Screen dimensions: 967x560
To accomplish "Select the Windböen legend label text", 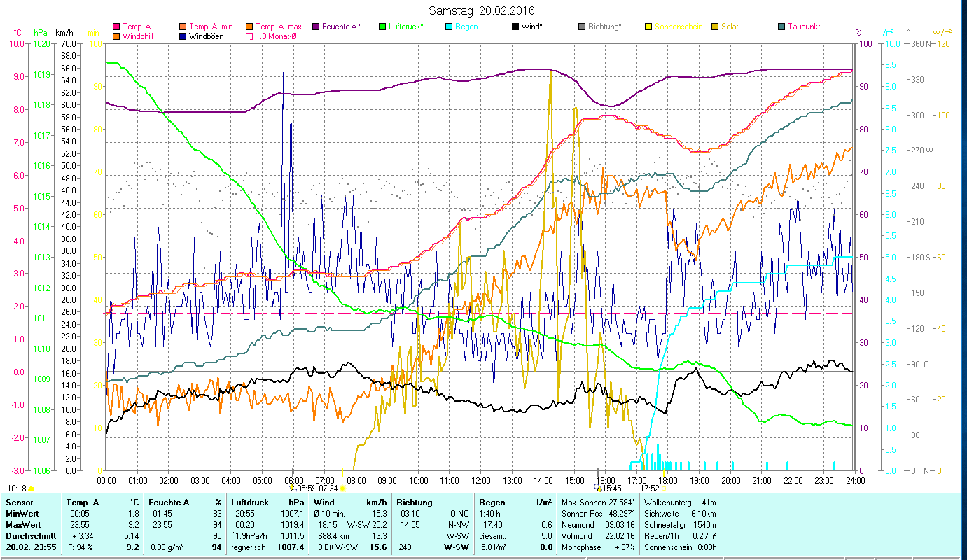I will (x=207, y=36).
